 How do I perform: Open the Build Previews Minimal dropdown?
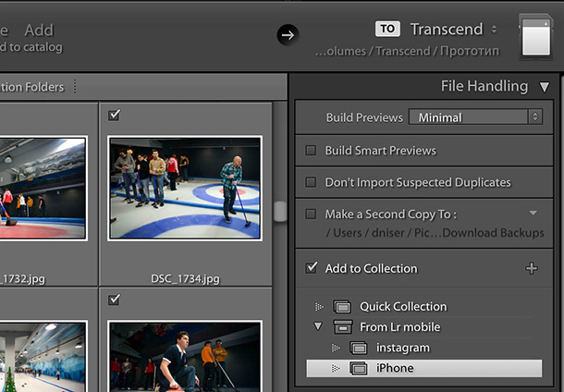[x=475, y=116]
